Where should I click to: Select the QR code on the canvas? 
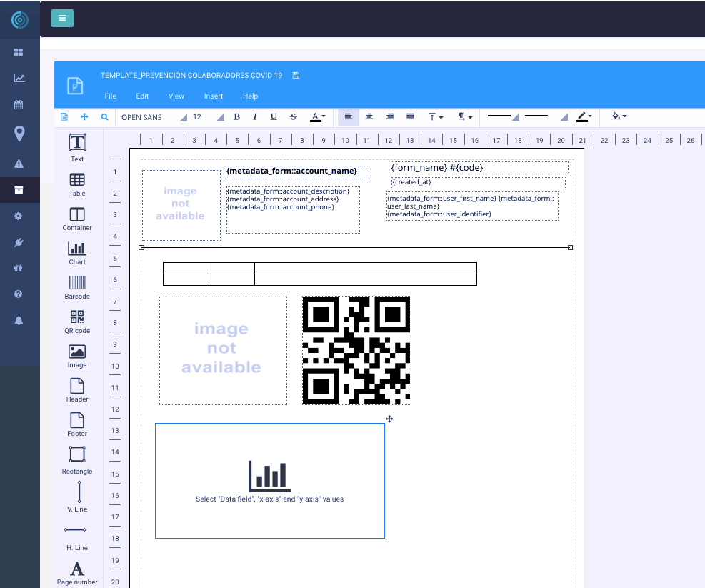pyautogui.click(x=356, y=351)
